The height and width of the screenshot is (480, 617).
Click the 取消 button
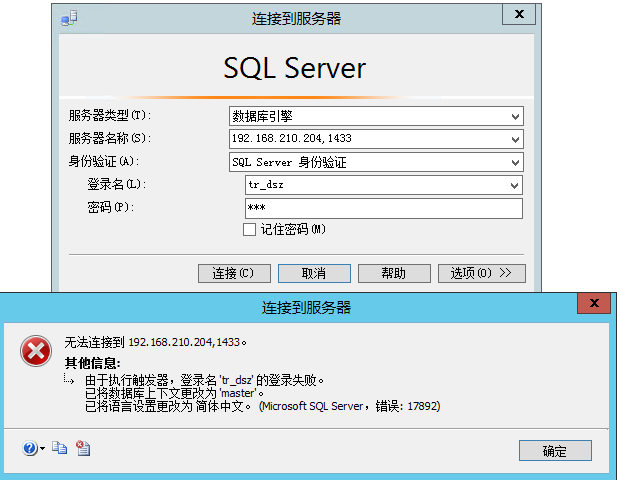coord(314,273)
